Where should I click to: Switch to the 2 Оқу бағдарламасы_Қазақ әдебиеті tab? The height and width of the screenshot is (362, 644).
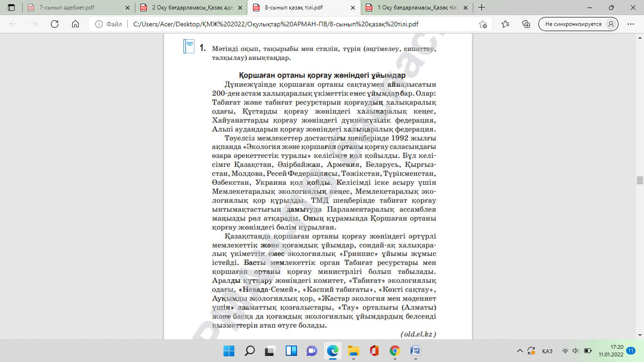[191, 8]
